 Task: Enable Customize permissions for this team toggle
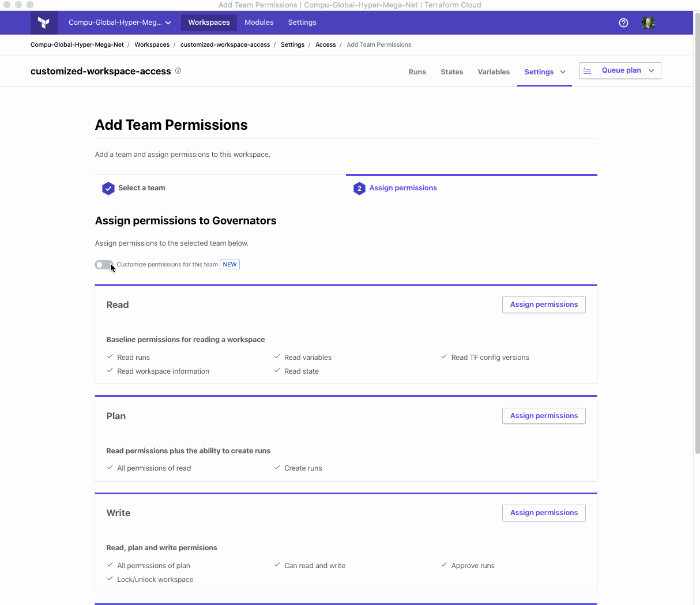(x=104, y=265)
